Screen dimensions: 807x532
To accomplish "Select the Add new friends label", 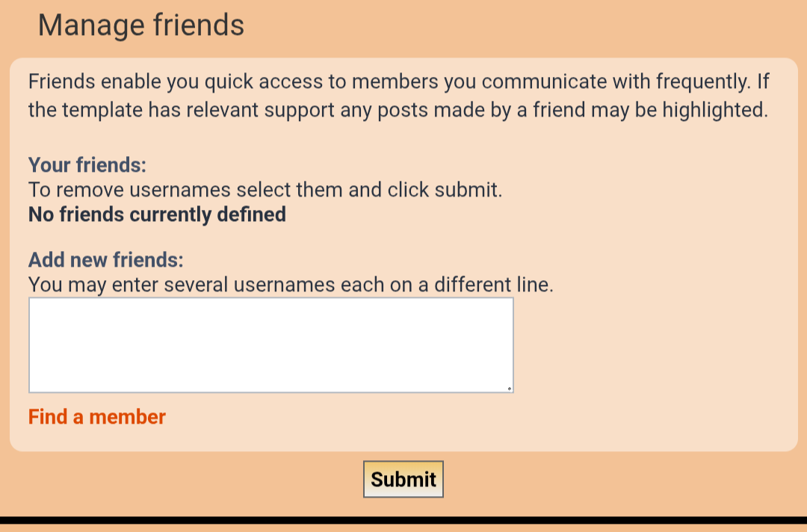I will [x=105, y=261].
